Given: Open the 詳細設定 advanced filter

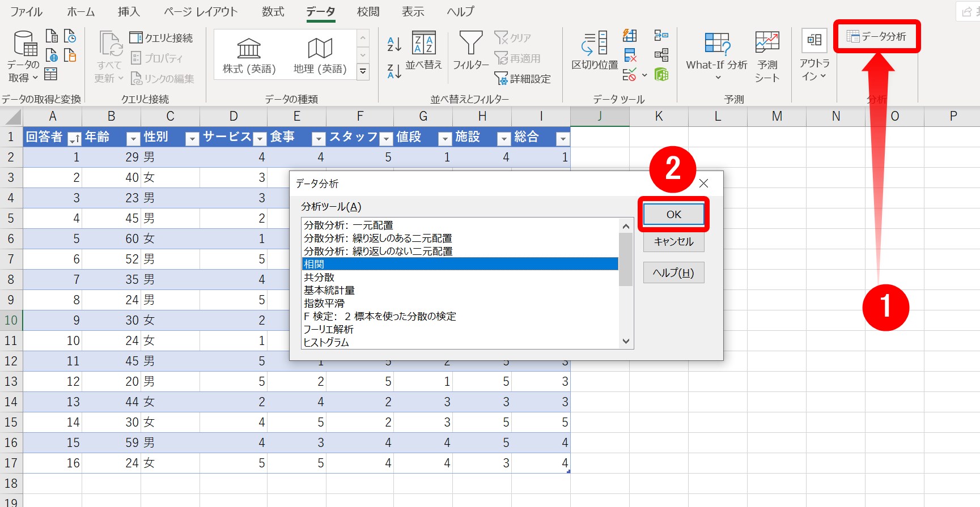Looking at the screenshot, I should (523, 79).
